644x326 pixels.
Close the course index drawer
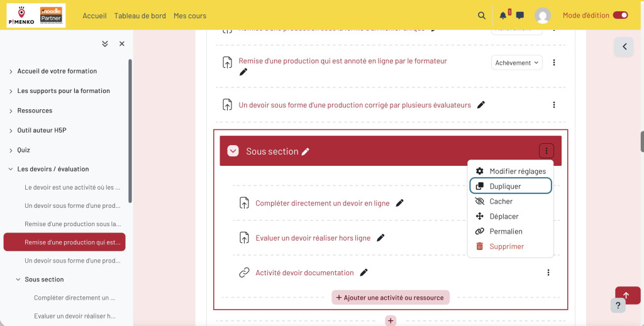coord(121,44)
